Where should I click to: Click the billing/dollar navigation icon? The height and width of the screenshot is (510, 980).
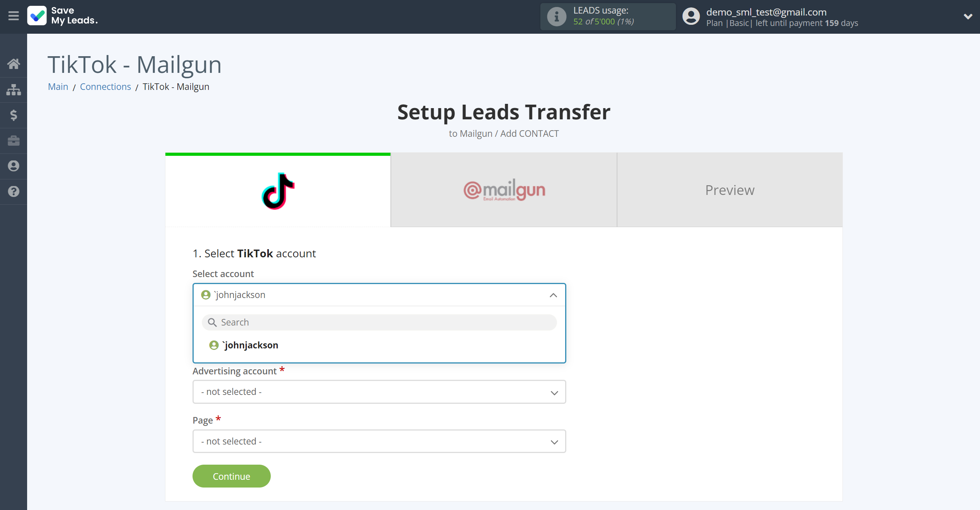click(x=14, y=115)
